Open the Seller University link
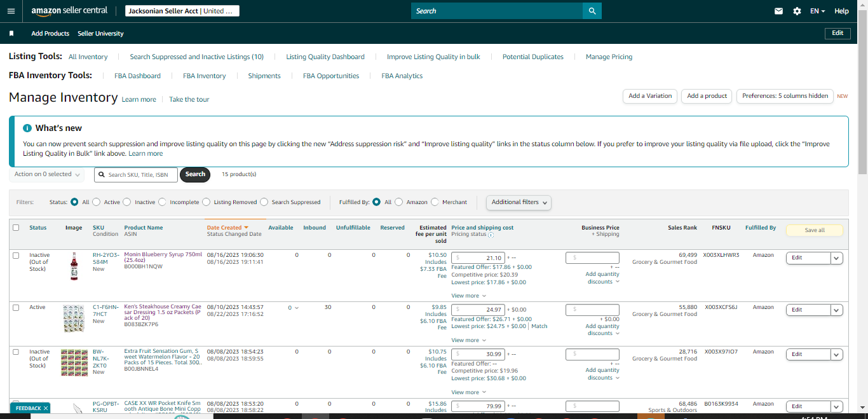 [x=100, y=33]
